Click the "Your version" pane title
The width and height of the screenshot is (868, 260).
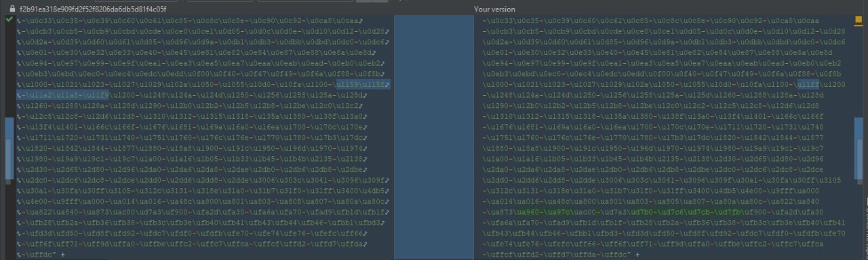pos(494,10)
